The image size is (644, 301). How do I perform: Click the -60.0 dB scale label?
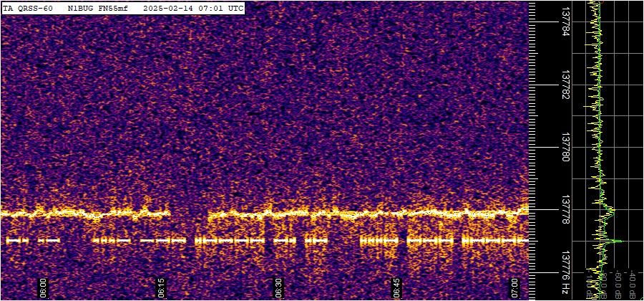click(x=617, y=284)
